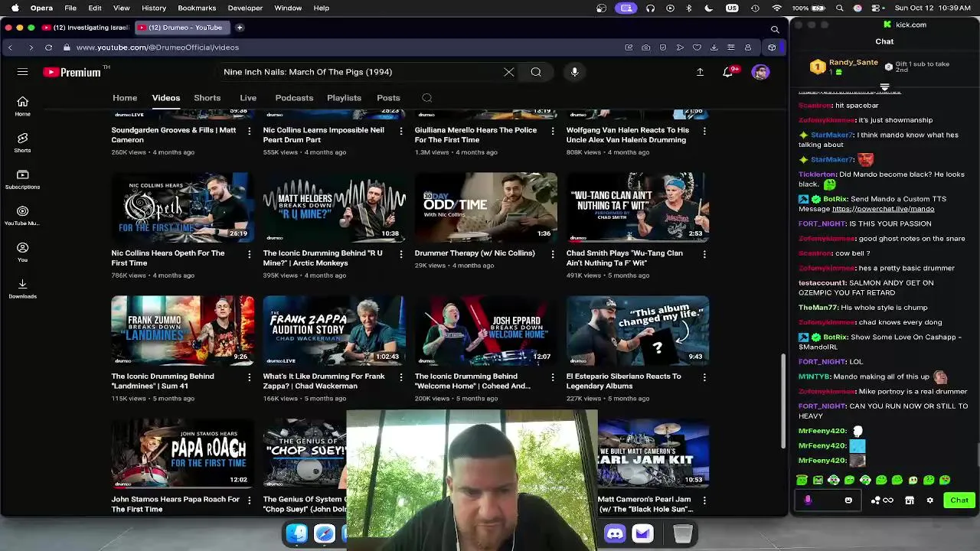Image resolution: width=980 pixels, height=551 pixels.
Task: Open Giuliana Merello Hears The Police title
Action: [475, 135]
